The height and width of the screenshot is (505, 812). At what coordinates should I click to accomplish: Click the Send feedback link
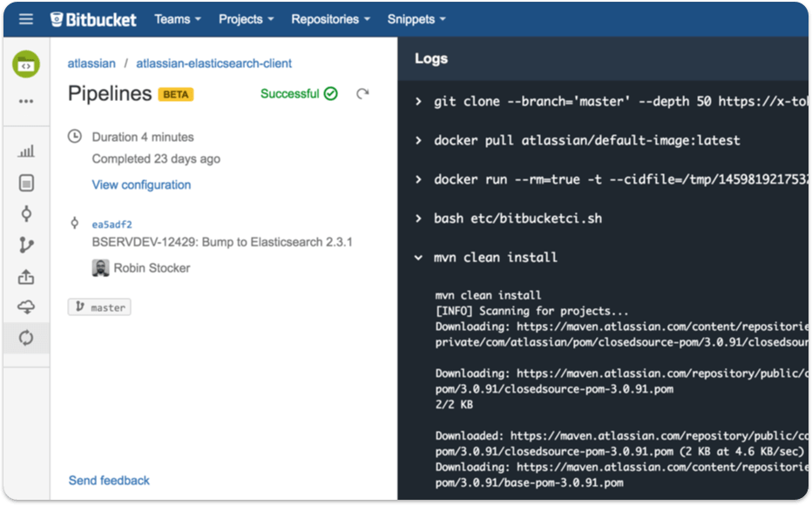[x=108, y=480]
